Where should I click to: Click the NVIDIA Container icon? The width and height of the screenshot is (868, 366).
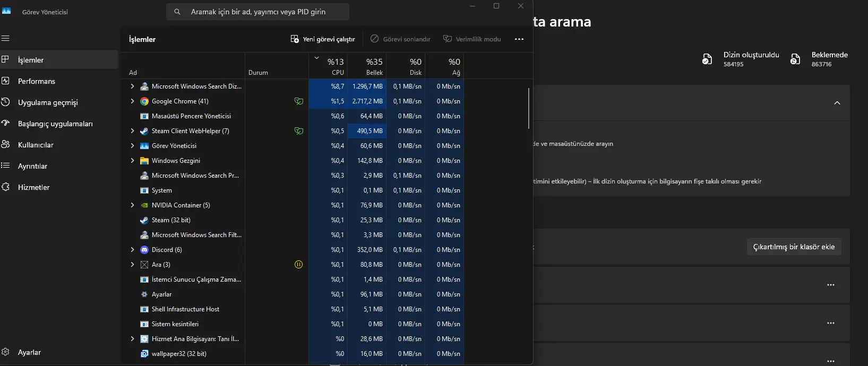coord(144,205)
